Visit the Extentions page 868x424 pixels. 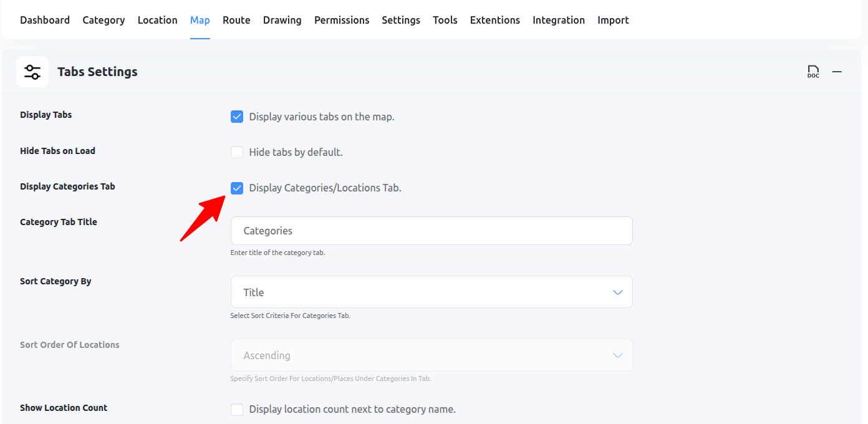pos(494,19)
